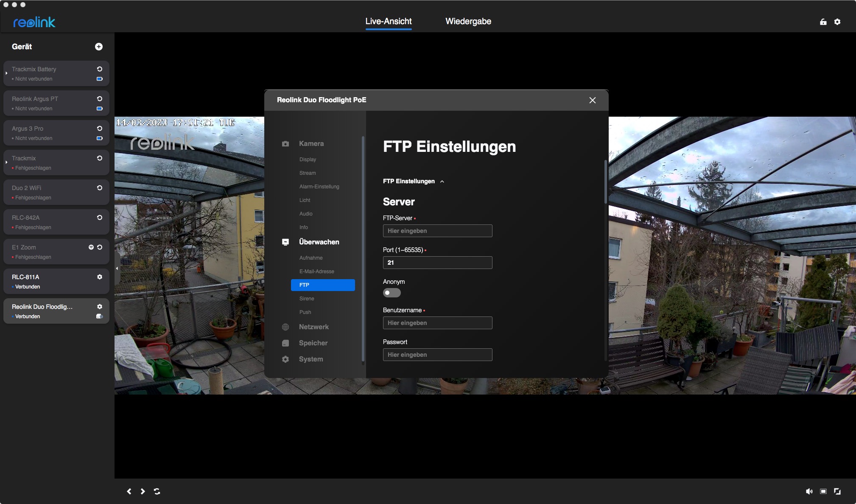Open the Netzwerk settings section
856x504 pixels.
click(x=313, y=327)
